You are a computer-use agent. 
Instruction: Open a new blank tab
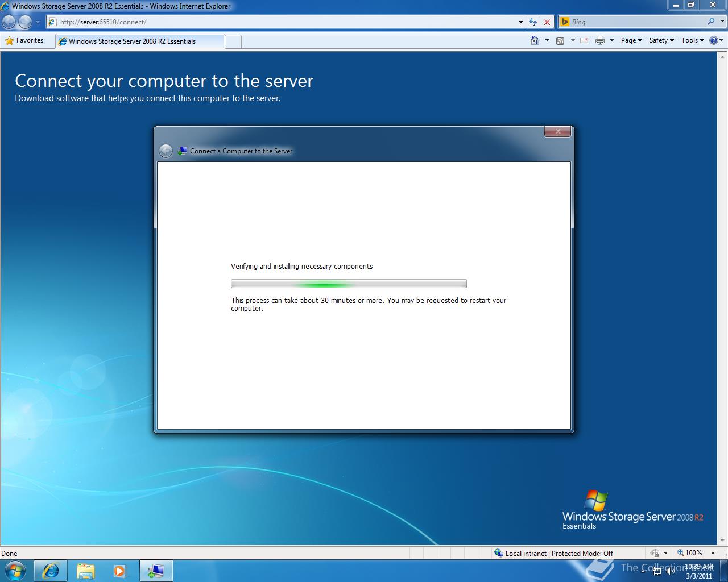tap(233, 41)
